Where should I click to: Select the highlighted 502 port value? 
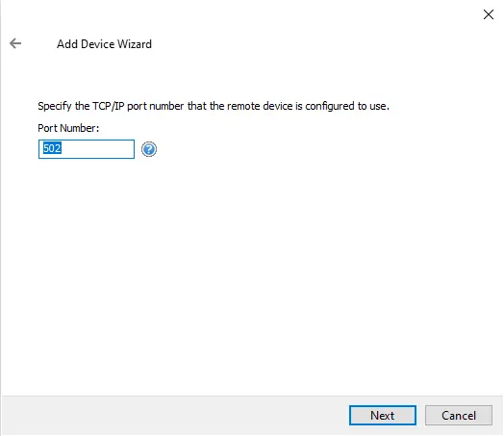point(52,148)
